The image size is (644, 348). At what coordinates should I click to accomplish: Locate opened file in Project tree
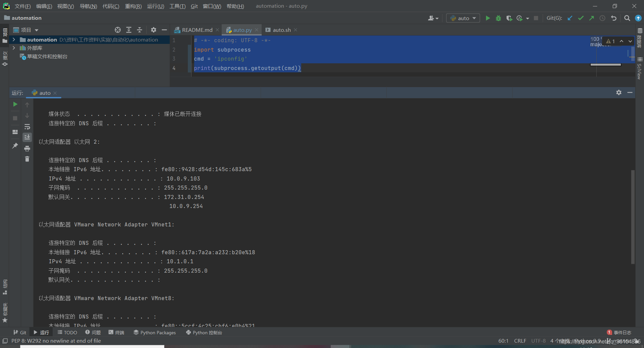coord(118,30)
